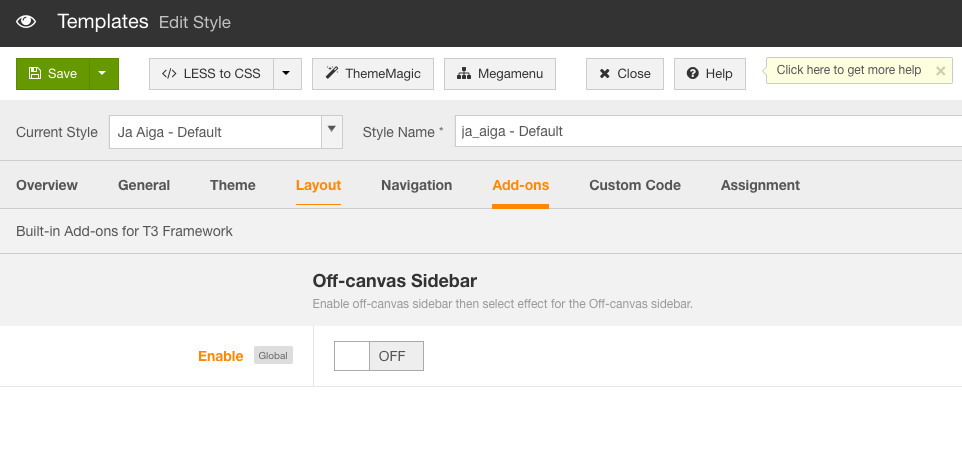Open the Save dropdown arrow

pos(103,74)
